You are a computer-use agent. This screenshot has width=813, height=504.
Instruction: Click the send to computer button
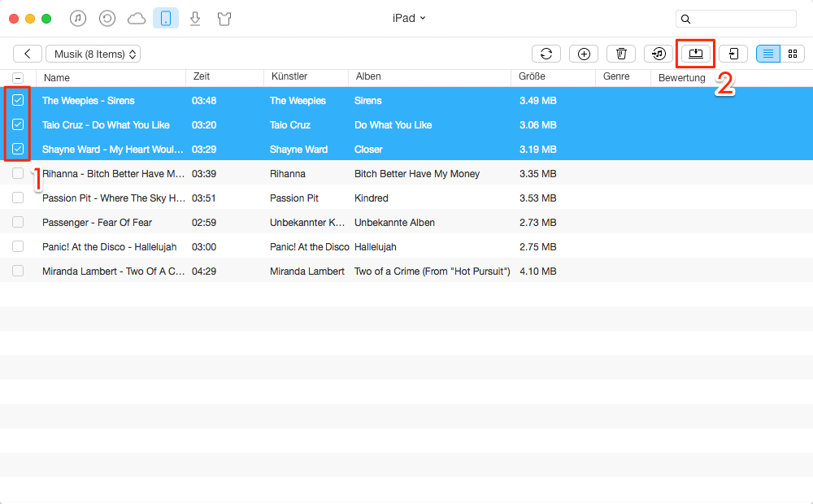(x=696, y=54)
